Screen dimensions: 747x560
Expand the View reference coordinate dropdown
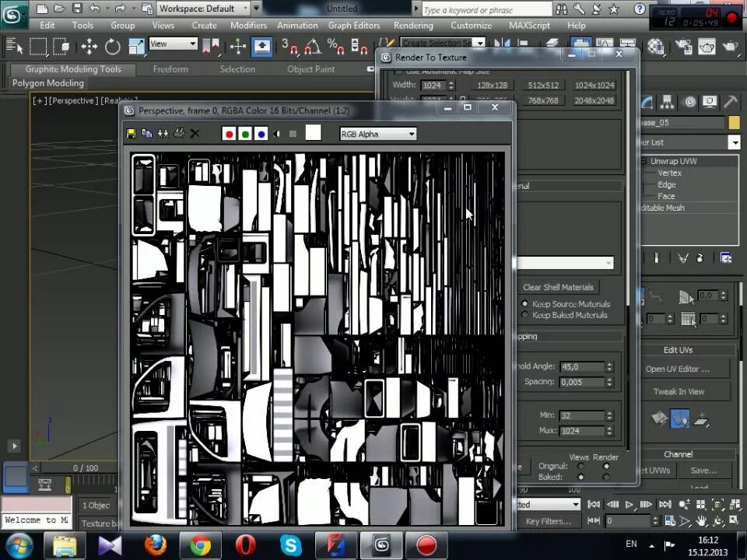pos(173,44)
